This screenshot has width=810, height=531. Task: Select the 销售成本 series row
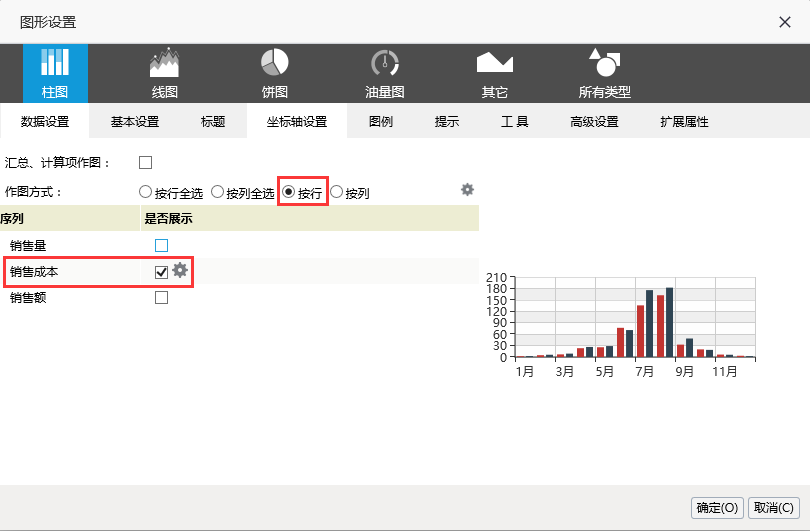tap(240, 271)
